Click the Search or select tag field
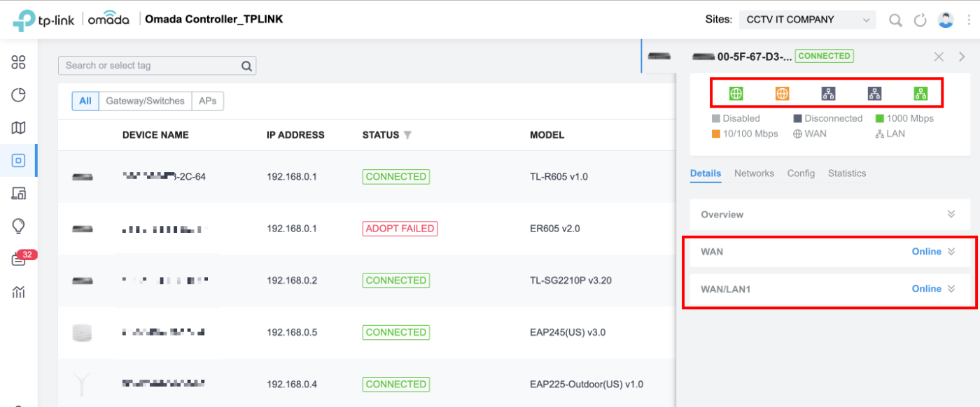The image size is (980, 407). [150, 66]
